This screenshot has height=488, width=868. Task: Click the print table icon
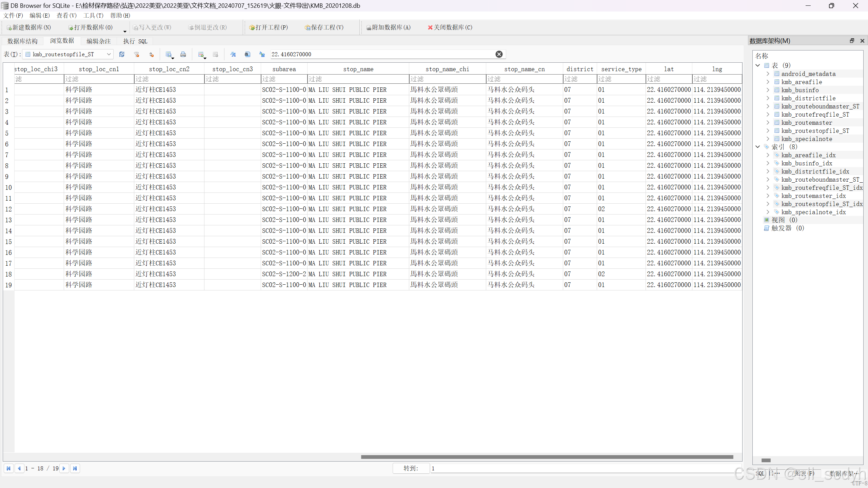[x=183, y=54]
